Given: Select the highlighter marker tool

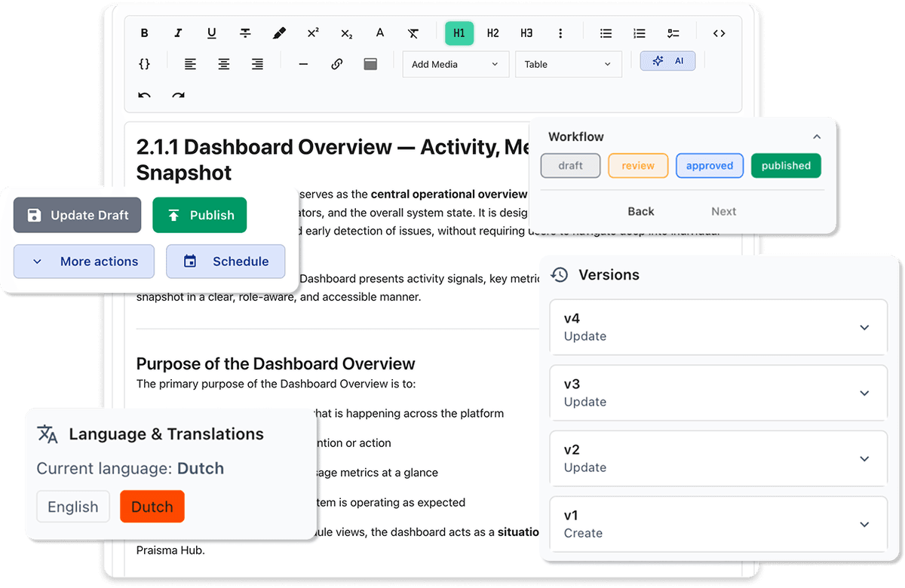Looking at the screenshot, I should click(279, 33).
